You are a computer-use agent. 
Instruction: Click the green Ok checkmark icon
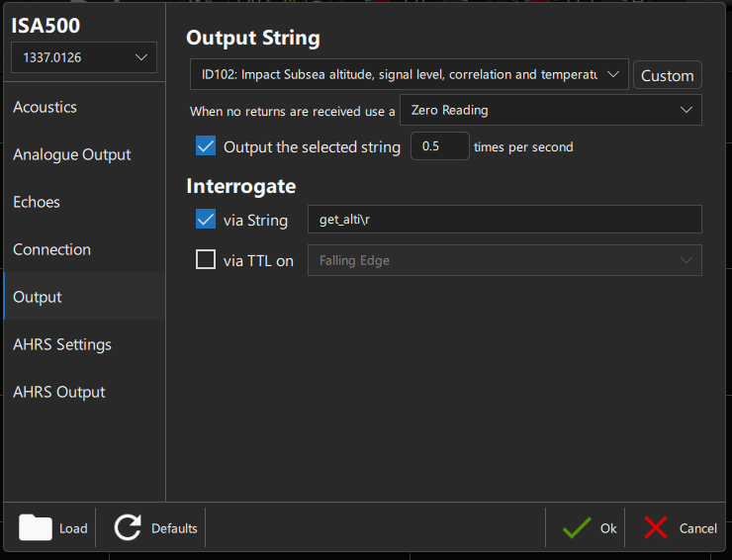(577, 528)
